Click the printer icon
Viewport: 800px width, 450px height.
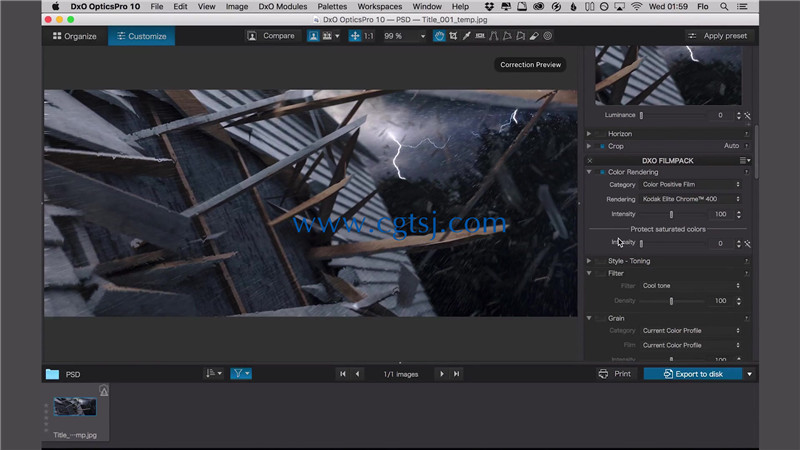603,374
